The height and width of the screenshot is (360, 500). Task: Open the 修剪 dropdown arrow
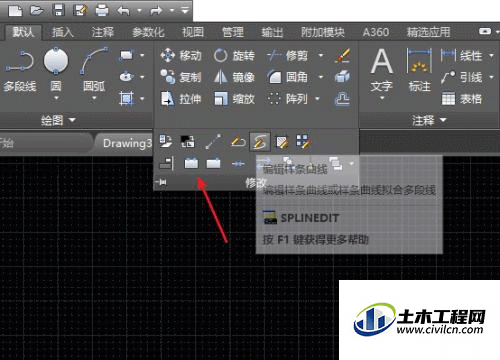pyautogui.click(x=321, y=55)
